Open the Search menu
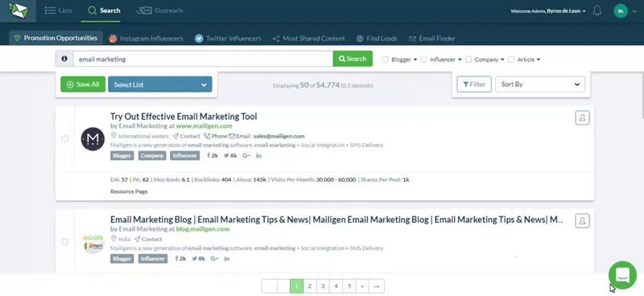 click(105, 10)
